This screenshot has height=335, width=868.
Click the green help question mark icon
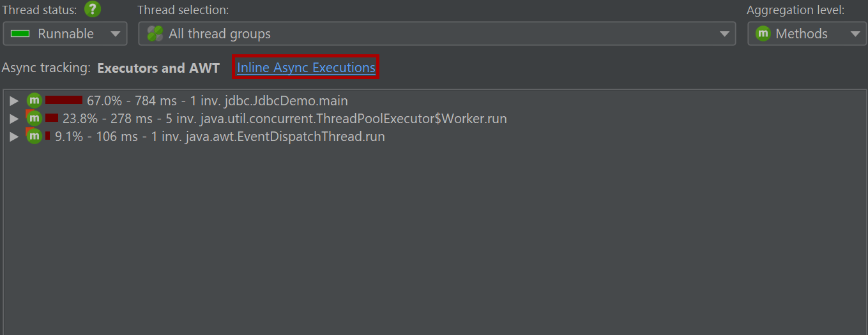tap(93, 10)
